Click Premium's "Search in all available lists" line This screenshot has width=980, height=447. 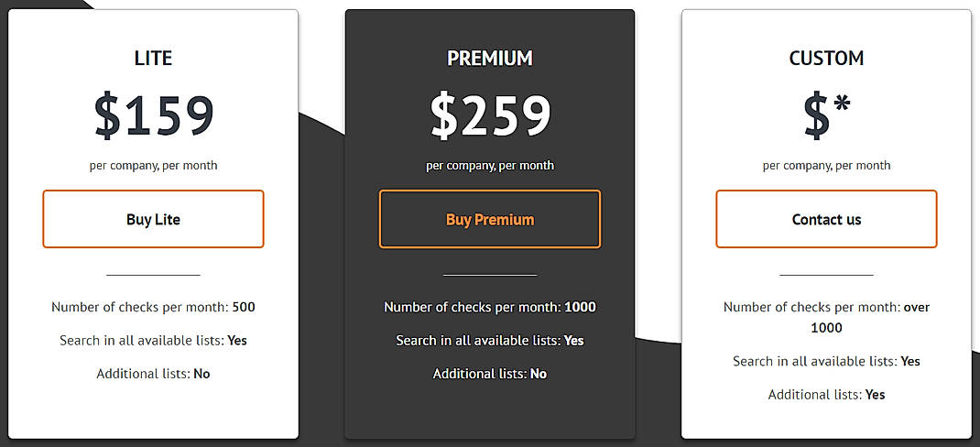point(490,340)
